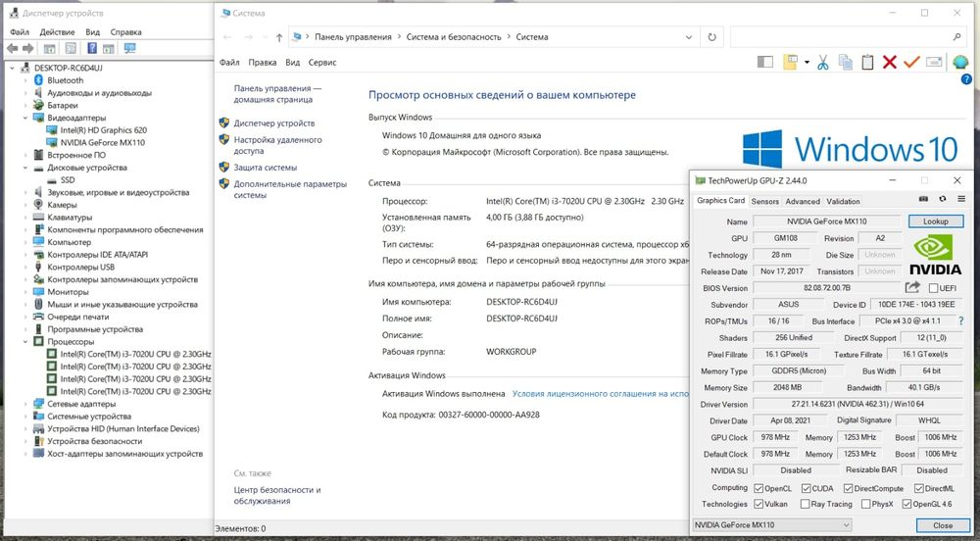Toggle the DirectCompute checkbox
This screenshot has height=541, width=980.
coord(848,488)
